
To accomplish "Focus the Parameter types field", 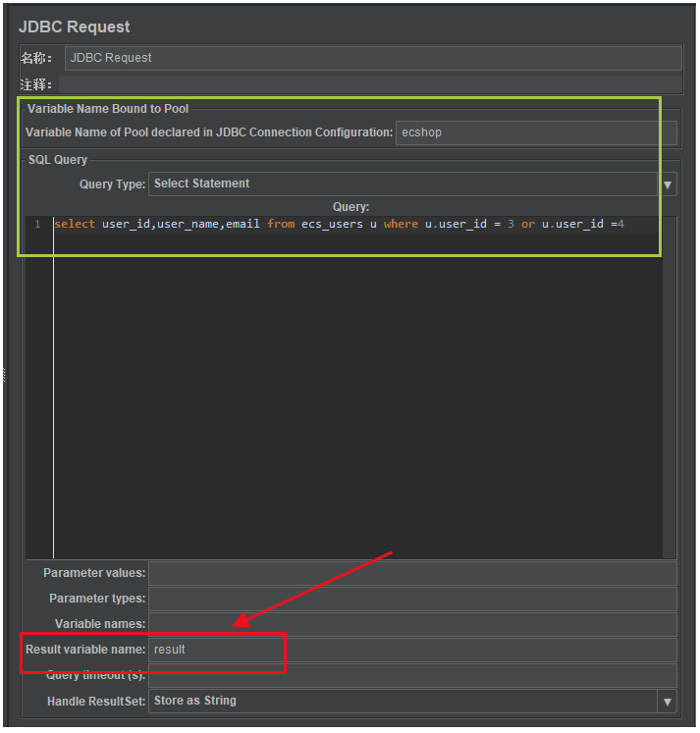I will coord(412,599).
